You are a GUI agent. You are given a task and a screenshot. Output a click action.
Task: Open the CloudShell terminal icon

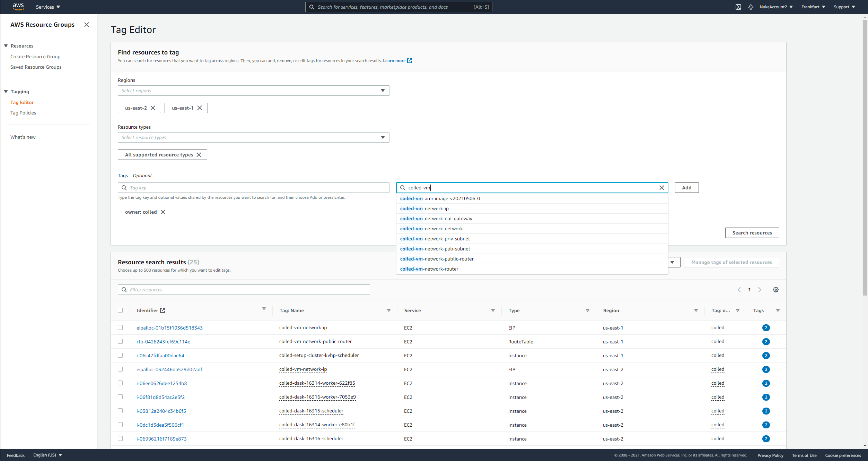[738, 7]
